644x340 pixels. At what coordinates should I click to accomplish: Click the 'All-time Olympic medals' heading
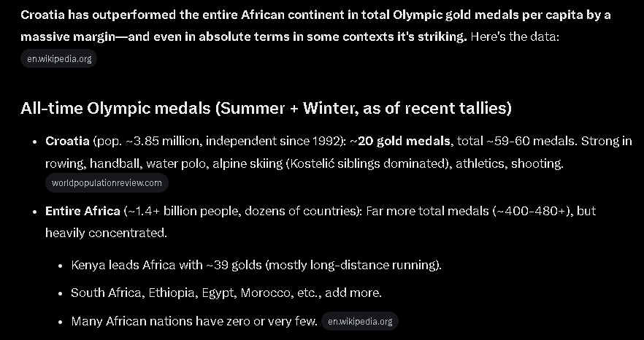pyautogui.click(x=266, y=109)
